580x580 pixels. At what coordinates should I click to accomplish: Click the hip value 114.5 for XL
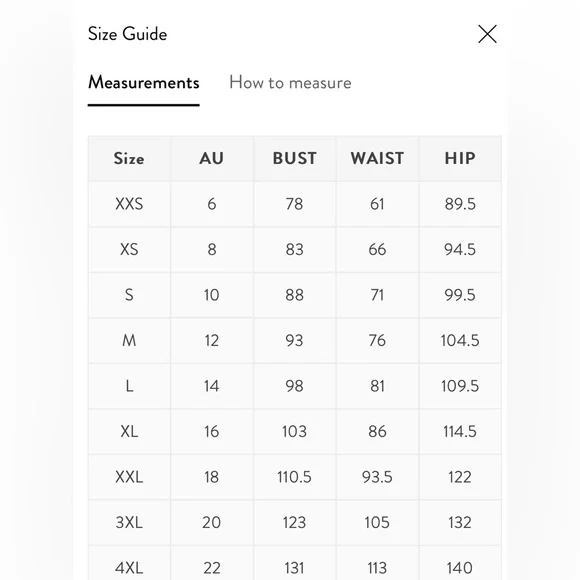tap(460, 432)
